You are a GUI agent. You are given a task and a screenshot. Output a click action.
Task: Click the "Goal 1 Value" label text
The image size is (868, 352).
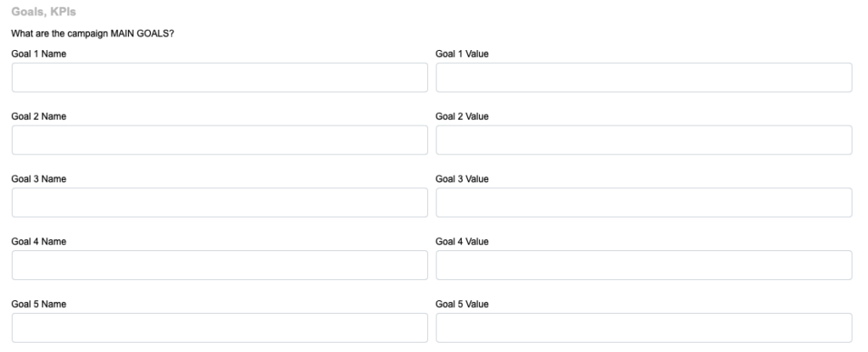point(462,54)
